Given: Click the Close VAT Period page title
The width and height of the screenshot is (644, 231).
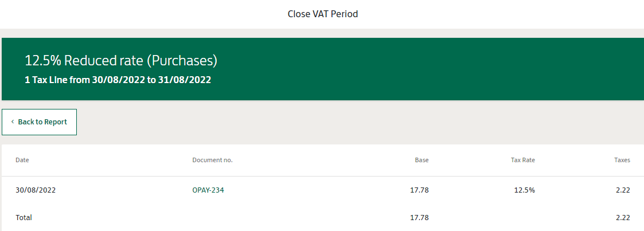Looking at the screenshot, I should click(322, 14).
